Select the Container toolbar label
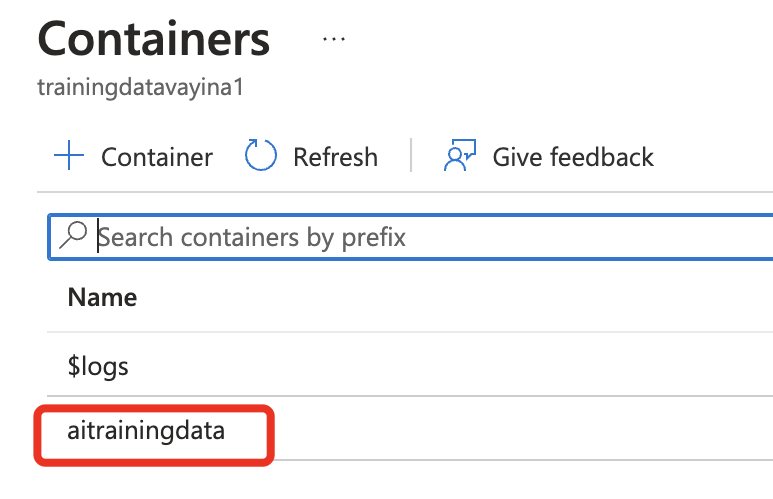Viewport: 773px width, 499px height. click(x=157, y=157)
